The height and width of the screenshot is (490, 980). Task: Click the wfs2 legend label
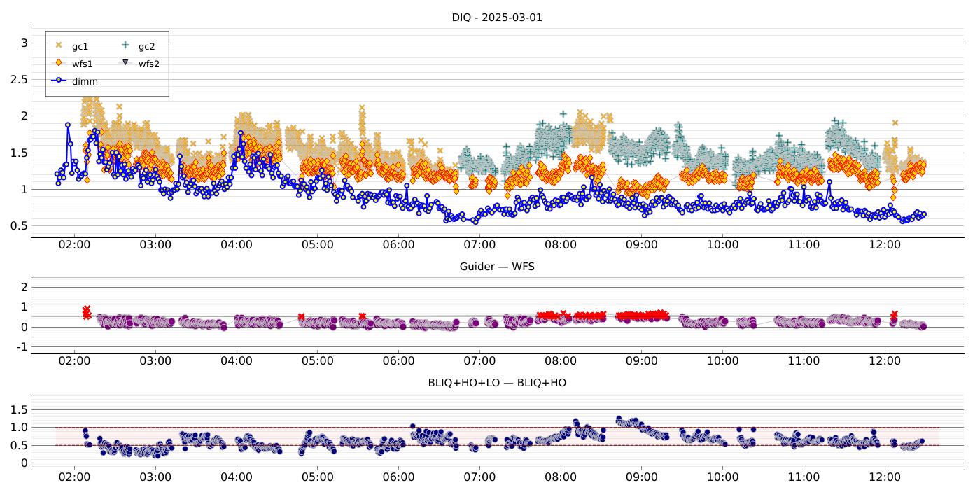coord(148,64)
